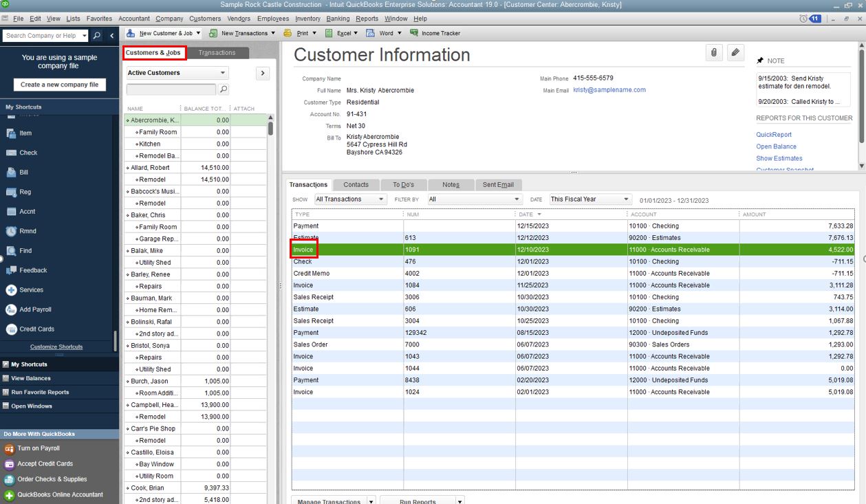The image size is (866, 504).
Task: Open the Vendors menu
Action: pyautogui.click(x=239, y=19)
